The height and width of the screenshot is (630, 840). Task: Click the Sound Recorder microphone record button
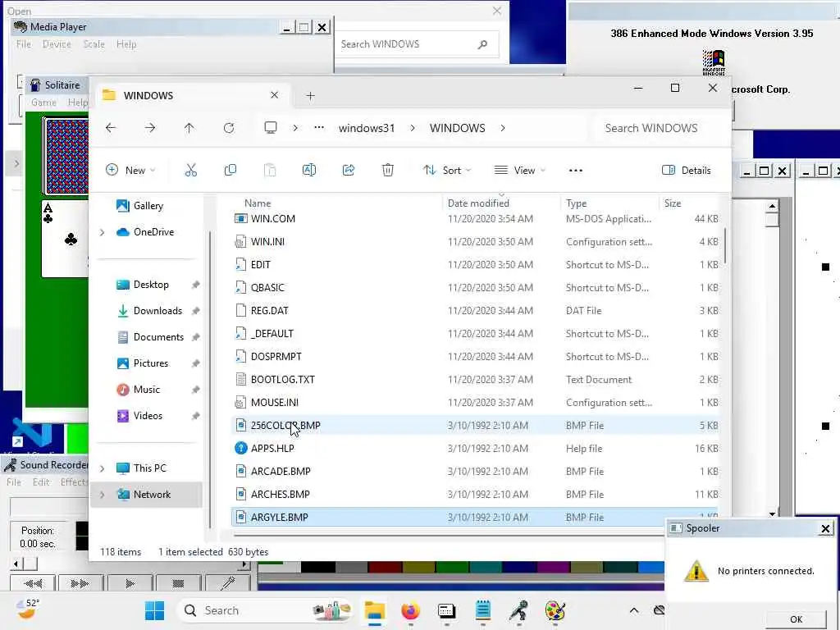click(x=227, y=583)
